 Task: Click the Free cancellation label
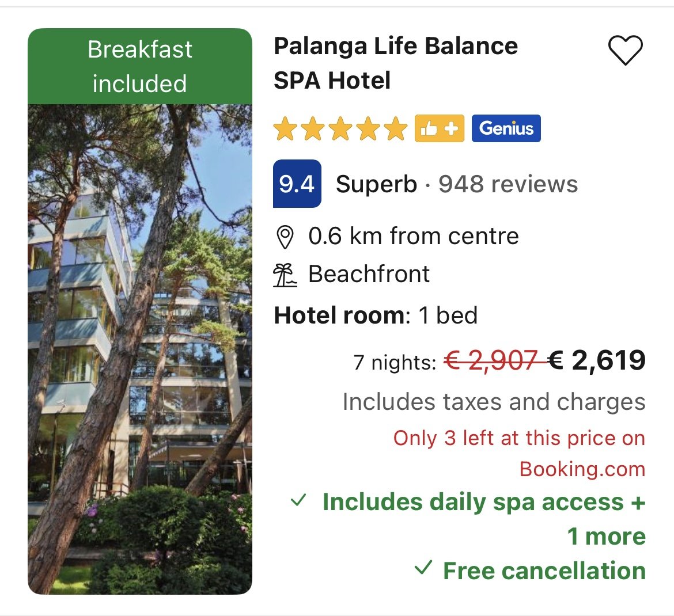544,571
